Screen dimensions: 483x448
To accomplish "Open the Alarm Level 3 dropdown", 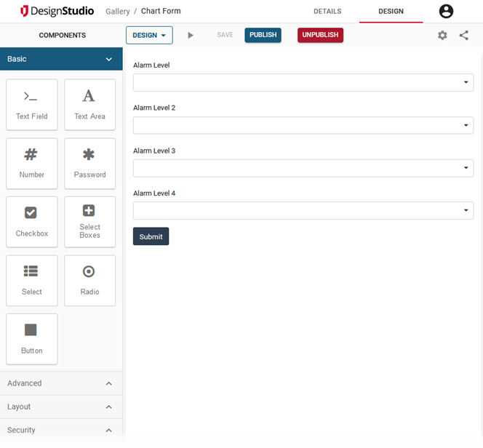I will pyautogui.click(x=303, y=169).
